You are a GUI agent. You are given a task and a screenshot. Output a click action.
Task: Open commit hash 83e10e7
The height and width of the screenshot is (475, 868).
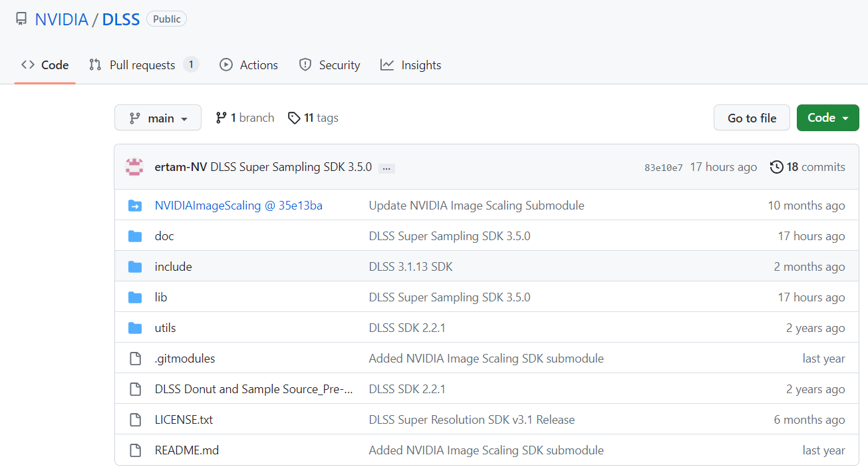click(x=663, y=168)
